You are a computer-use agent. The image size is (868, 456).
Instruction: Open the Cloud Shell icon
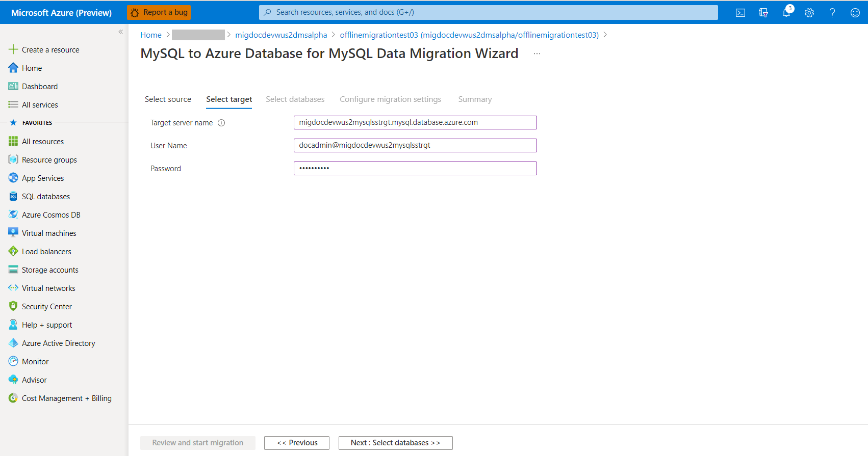click(x=741, y=13)
